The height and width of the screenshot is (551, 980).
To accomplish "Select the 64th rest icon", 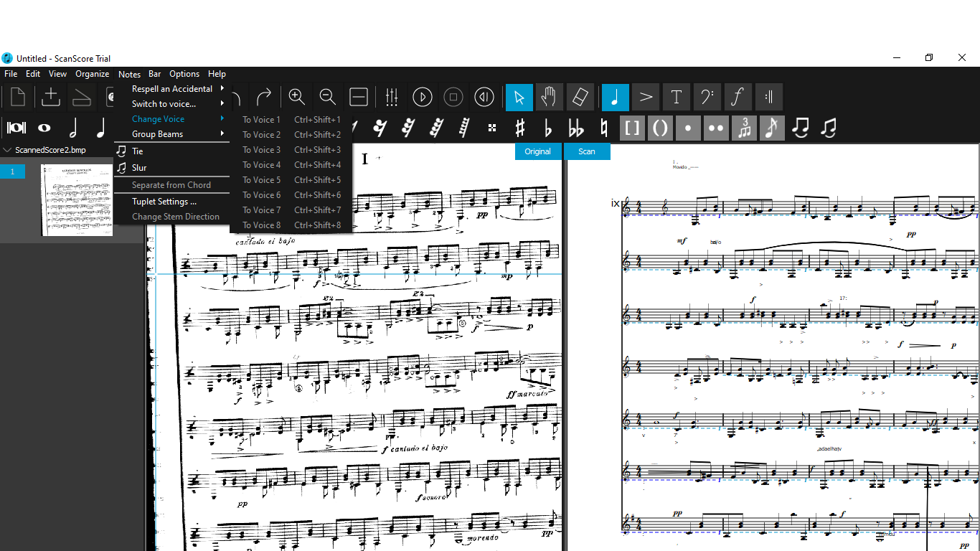I will pyautogui.click(x=436, y=128).
